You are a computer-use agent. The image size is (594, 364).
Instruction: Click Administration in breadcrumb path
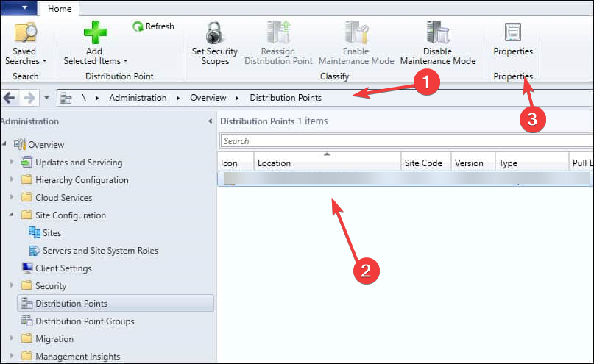138,98
